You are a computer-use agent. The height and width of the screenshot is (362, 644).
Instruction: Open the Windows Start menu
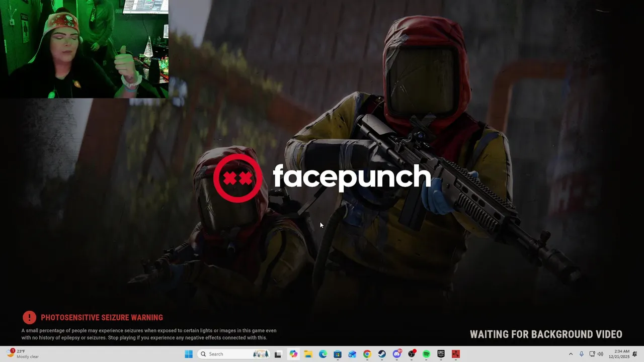click(x=189, y=354)
